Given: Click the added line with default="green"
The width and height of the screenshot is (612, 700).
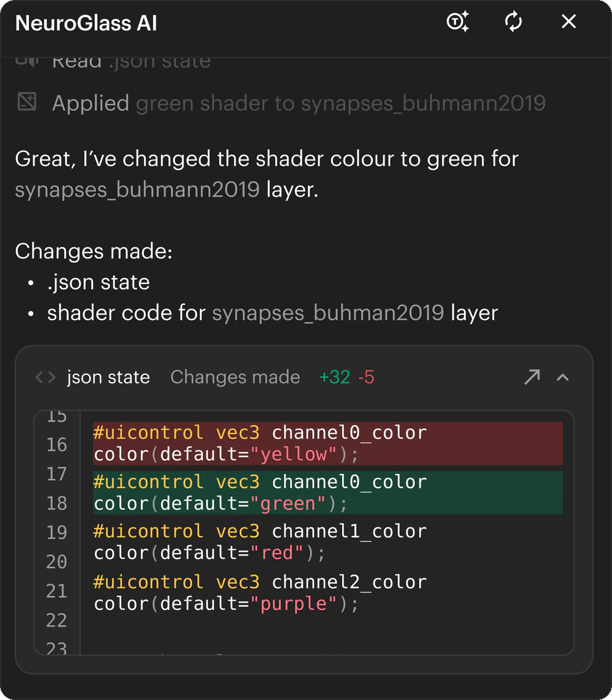Looking at the screenshot, I should (x=327, y=492).
